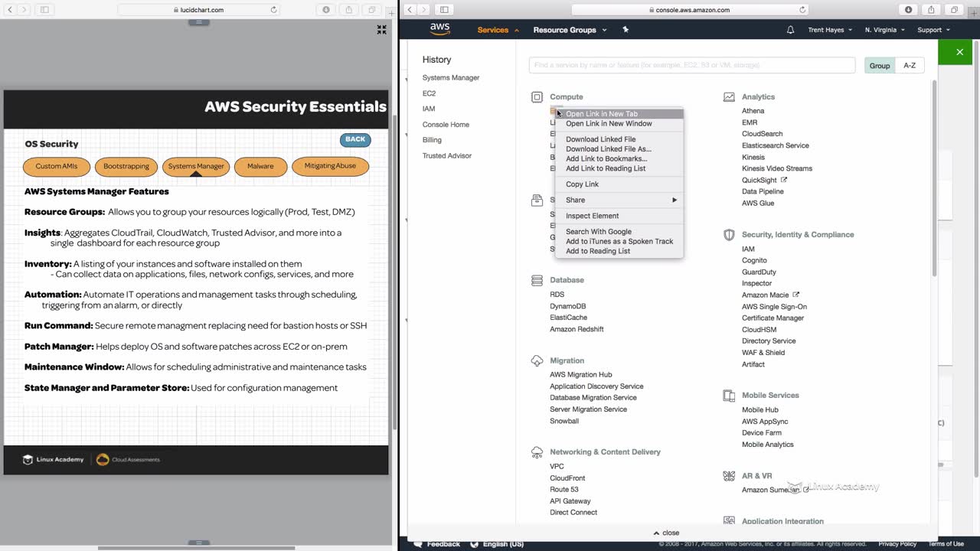980x551 pixels.
Task: Go back in the Lucidchart Safari window
Action: (x=11, y=10)
